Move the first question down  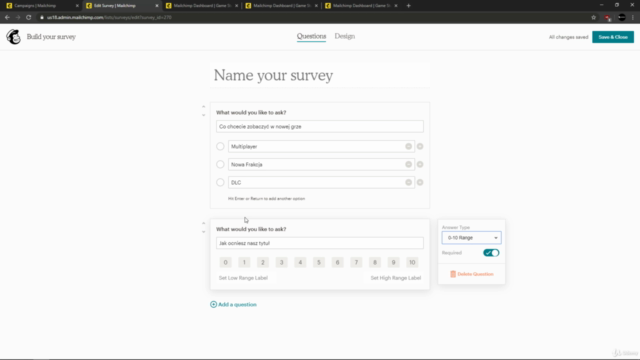coord(204,115)
